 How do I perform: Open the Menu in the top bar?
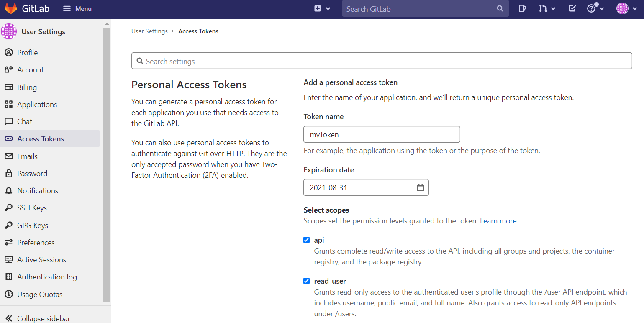(77, 8)
